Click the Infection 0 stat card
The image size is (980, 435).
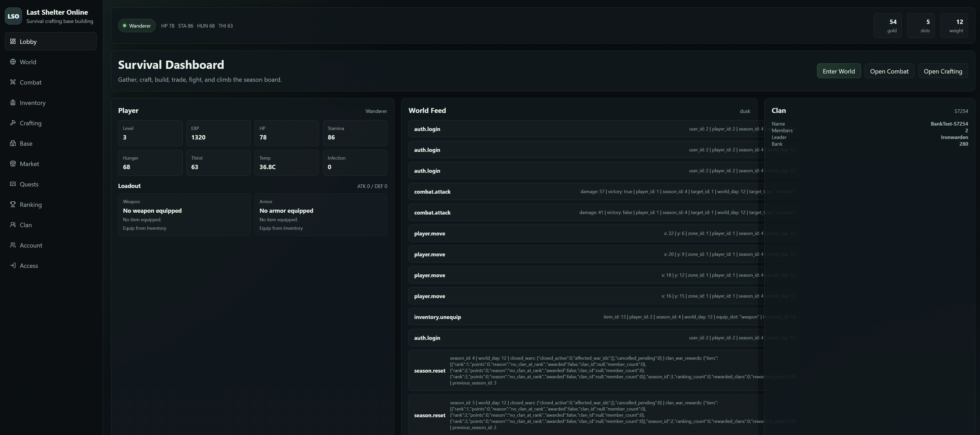[355, 163]
